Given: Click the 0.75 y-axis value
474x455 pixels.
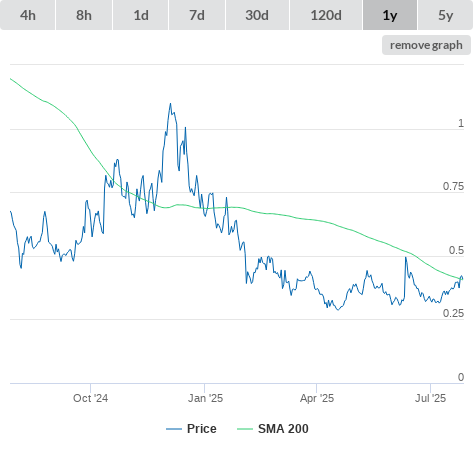Looking at the screenshot, I should pyautogui.click(x=453, y=186).
